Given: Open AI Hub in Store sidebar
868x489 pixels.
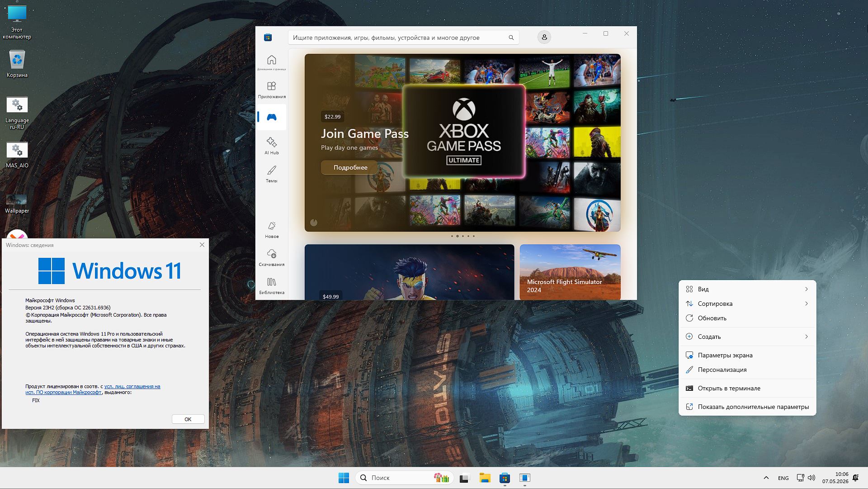Looking at the screenshot, I should pyautogui.click(x=271, y=146).
